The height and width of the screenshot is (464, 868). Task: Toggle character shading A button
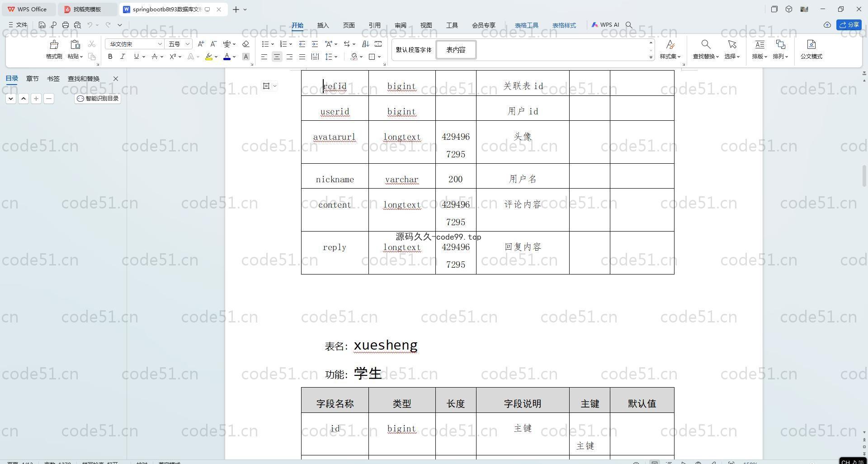pyautogui.click(x=245, y=57)
